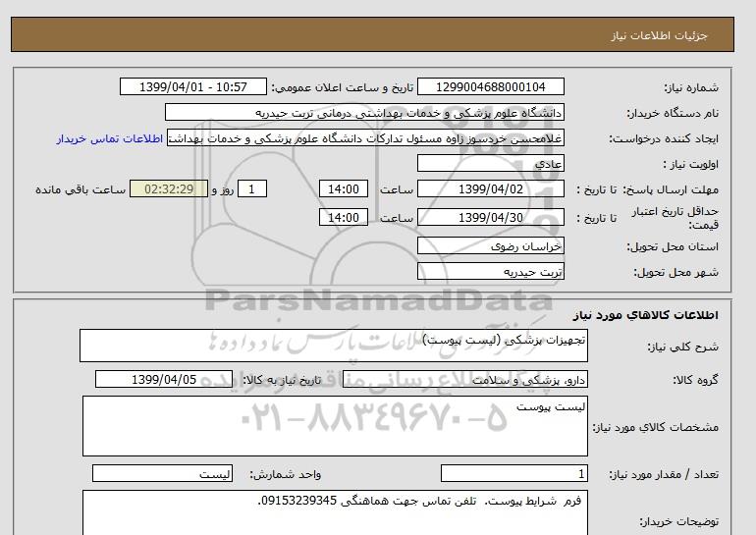This screenshot has width=756, height=535.
Task: Select the delivery province field خراسان رضوی
Action: (x=490, y=245)
